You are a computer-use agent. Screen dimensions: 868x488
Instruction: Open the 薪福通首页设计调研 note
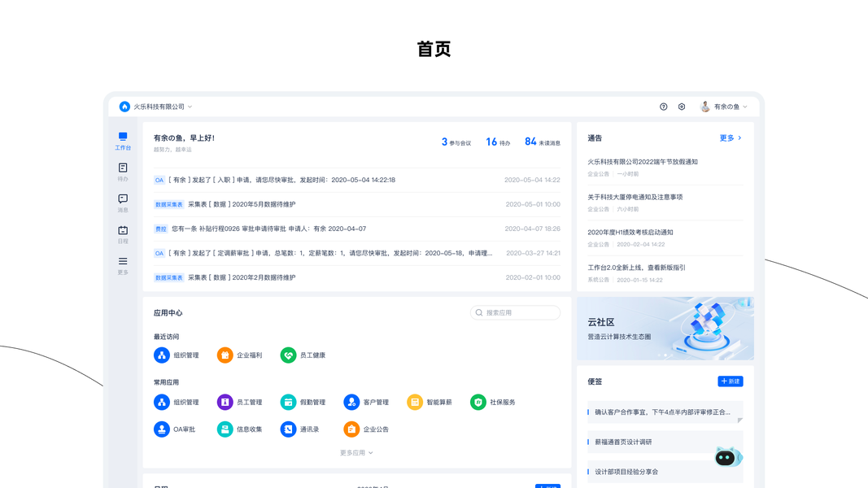pos(665,442)
